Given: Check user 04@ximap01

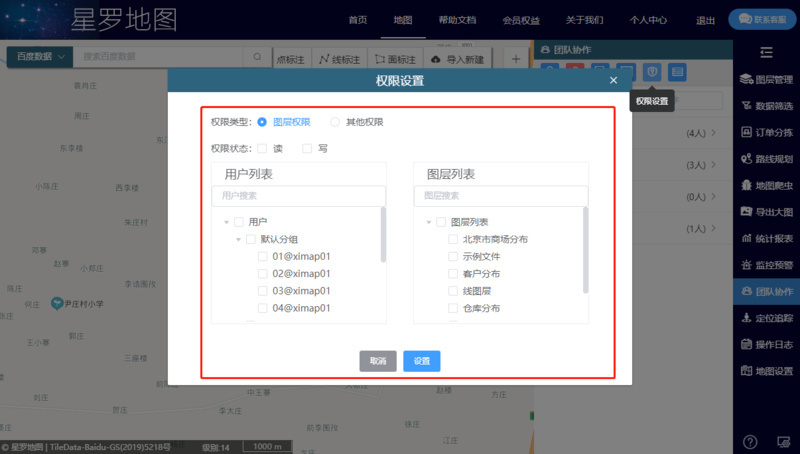Looking at the screenshot, I should pyautogui.click(x=263, y=308).
